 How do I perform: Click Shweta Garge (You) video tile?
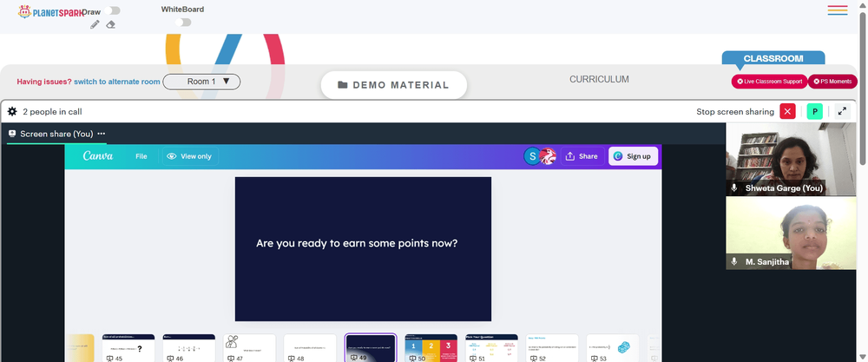791,160
